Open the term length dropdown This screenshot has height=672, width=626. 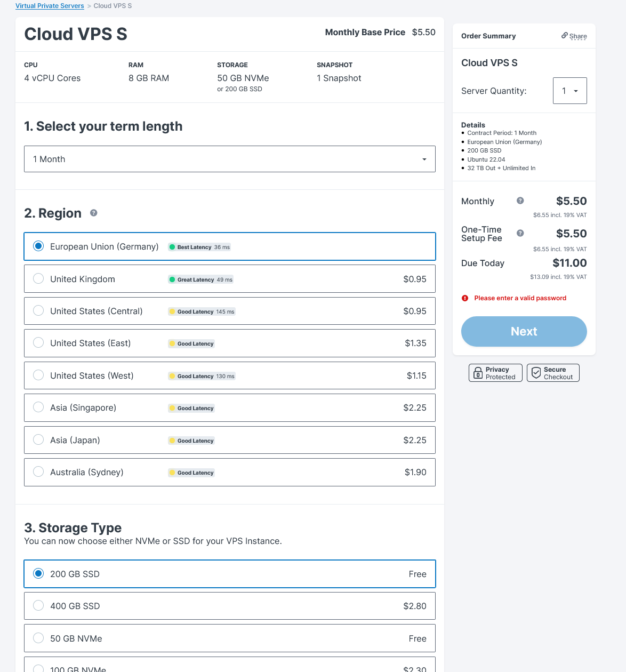(229, 159)
